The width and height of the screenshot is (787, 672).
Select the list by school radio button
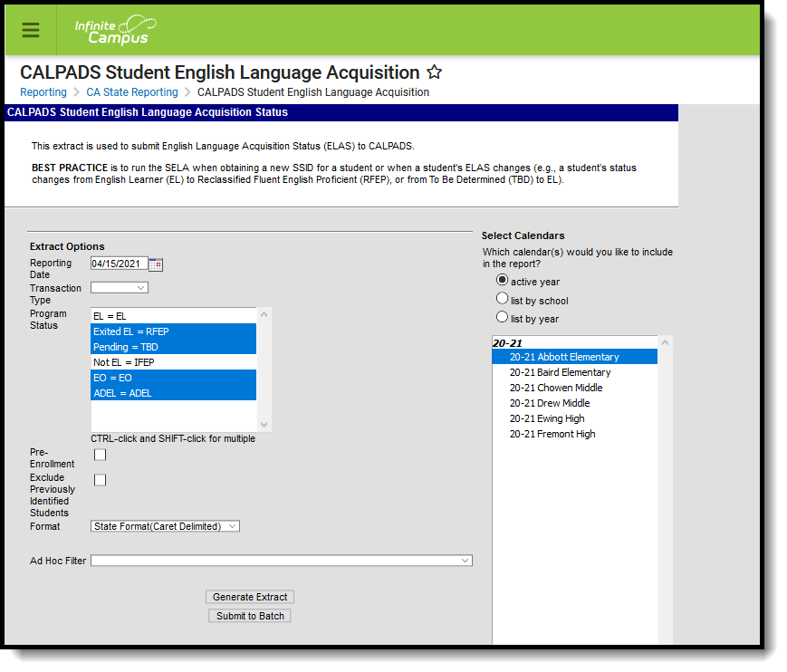(x=502, y=299)
